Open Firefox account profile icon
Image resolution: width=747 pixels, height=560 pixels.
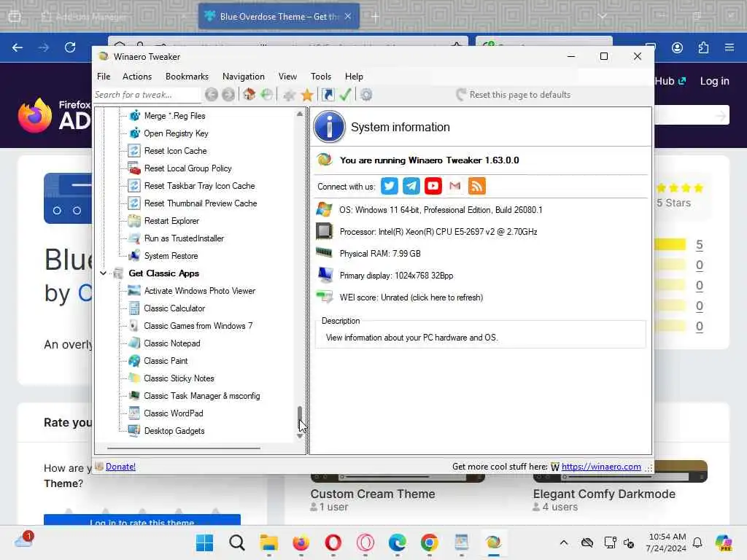677,47
